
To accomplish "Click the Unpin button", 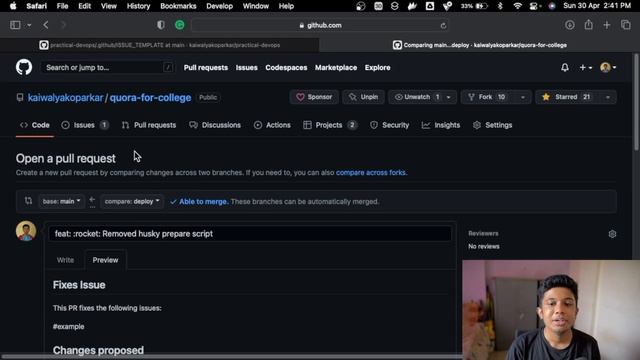I will pyautogui.click(x=363, y=97).
